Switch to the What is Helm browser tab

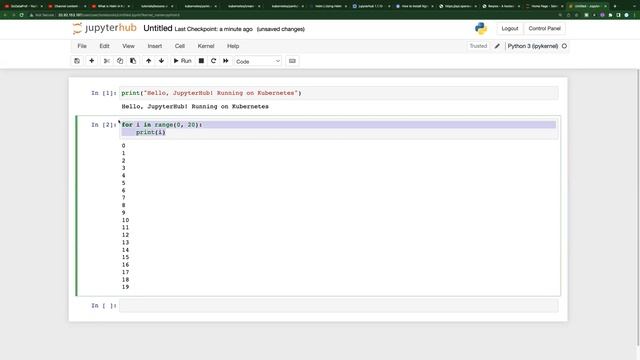(x=110, y=6)
